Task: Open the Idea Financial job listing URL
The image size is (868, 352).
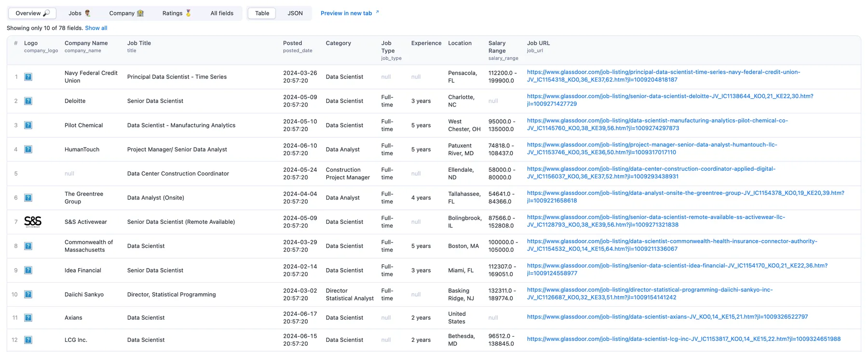Action: pyautogui.click(x=677, y=269)
